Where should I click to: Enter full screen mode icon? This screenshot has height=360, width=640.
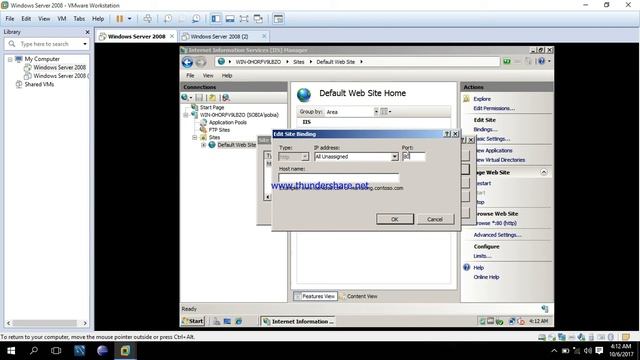tap(244, 19)
